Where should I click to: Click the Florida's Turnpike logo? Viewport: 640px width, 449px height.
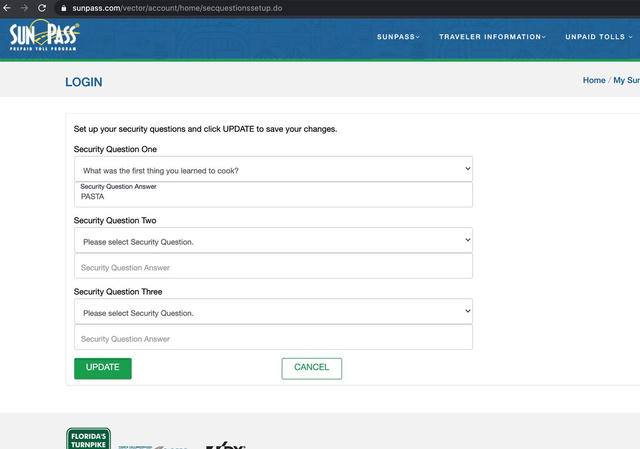(x=88, y=439)
